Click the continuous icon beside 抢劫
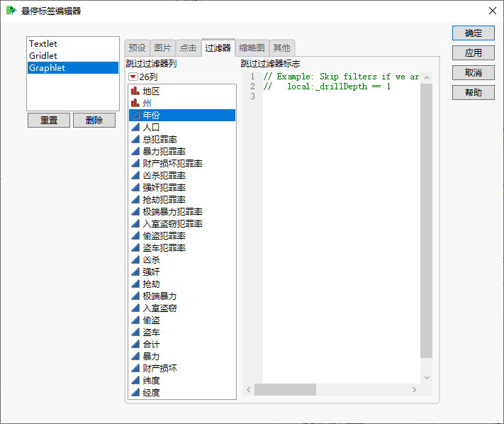The height and width of the screenshot is (424, 504). pyautogui.click(x=135, y=284)
